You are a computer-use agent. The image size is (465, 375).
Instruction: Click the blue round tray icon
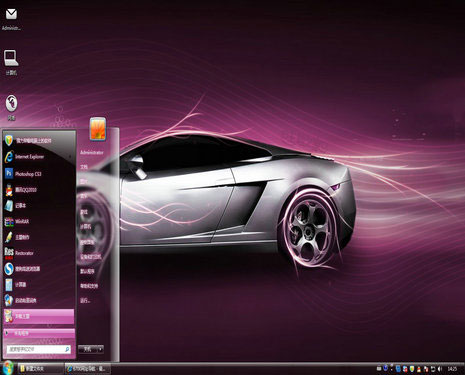[386, 368]
